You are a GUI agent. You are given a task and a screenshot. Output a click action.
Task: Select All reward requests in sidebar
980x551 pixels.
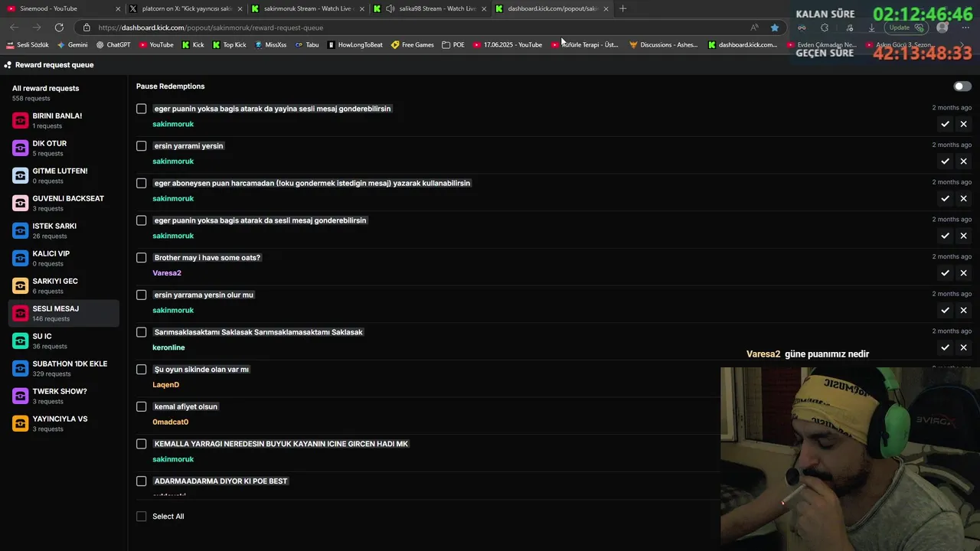click(64, 93)
